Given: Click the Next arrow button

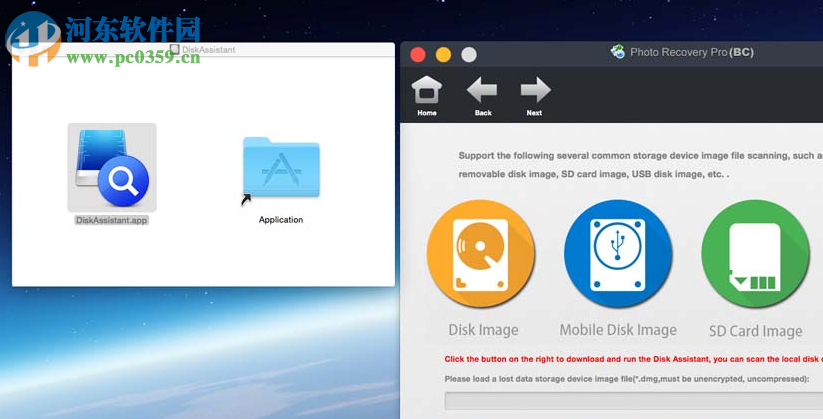Looking at the screenshot, I should coord(535,96).
